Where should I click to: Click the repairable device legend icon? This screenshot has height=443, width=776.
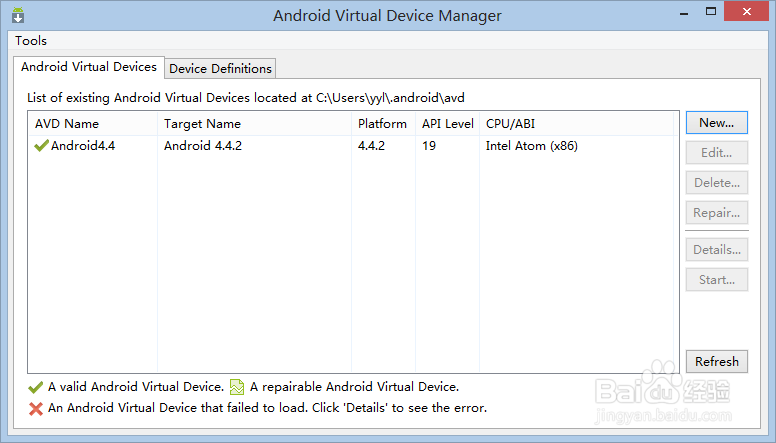(237, 387)
